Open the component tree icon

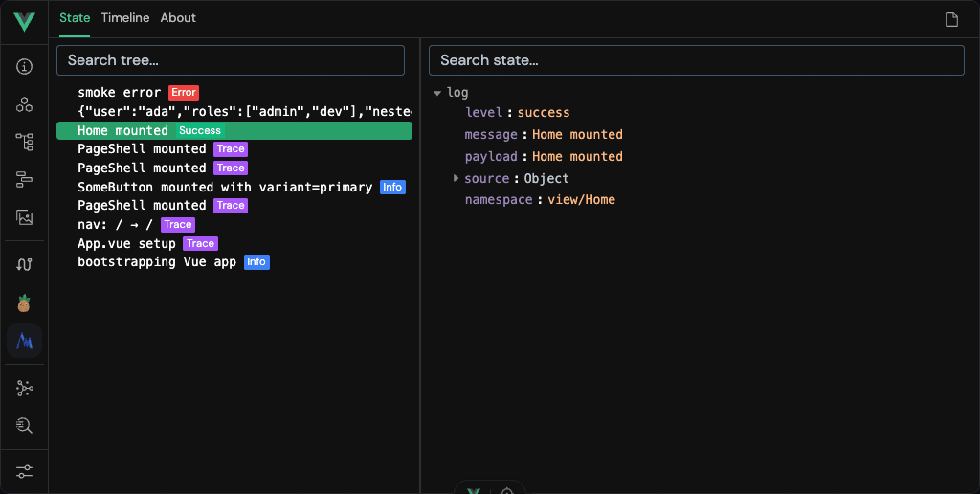24,142
